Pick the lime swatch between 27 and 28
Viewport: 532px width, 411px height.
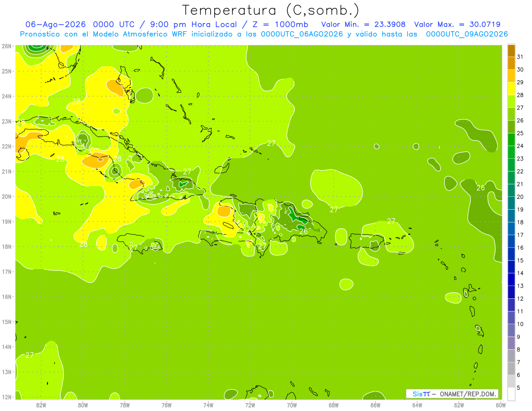pos(511,101)
